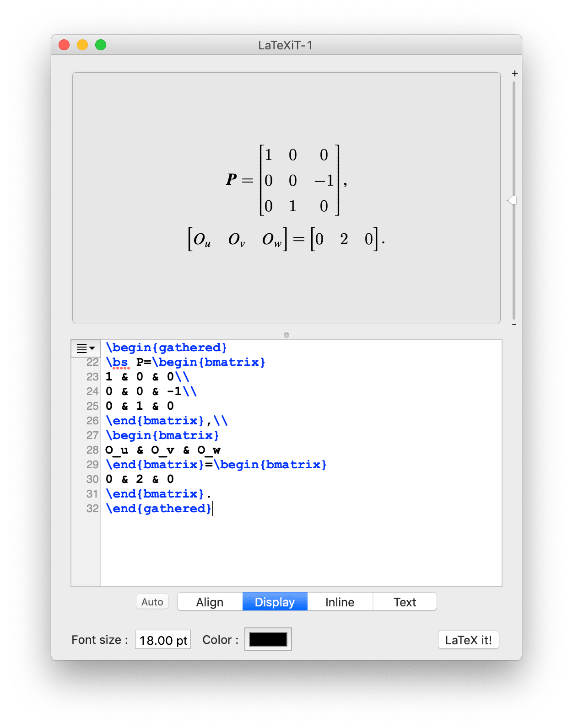Click line "0 & 1 & 0" in editor
Screen dimensions: 573x728
[140, 406]
